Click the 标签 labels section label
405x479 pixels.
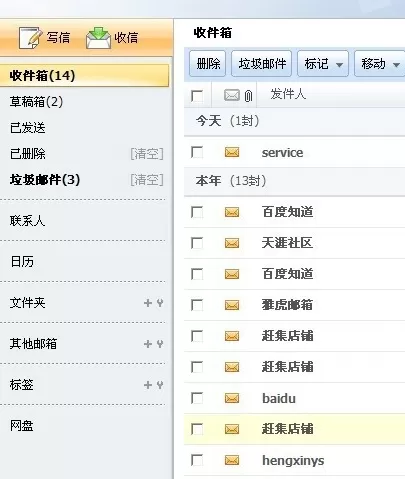tap(22, 385)
